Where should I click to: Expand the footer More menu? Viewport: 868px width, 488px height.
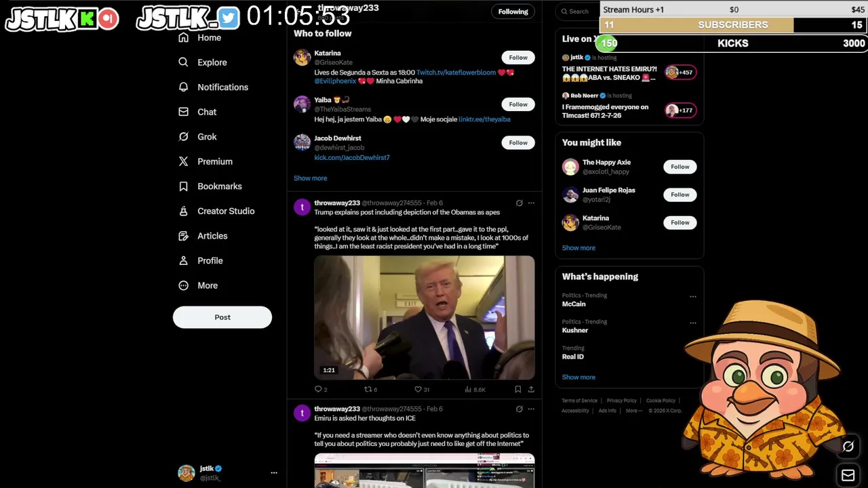tap(633, 411)
